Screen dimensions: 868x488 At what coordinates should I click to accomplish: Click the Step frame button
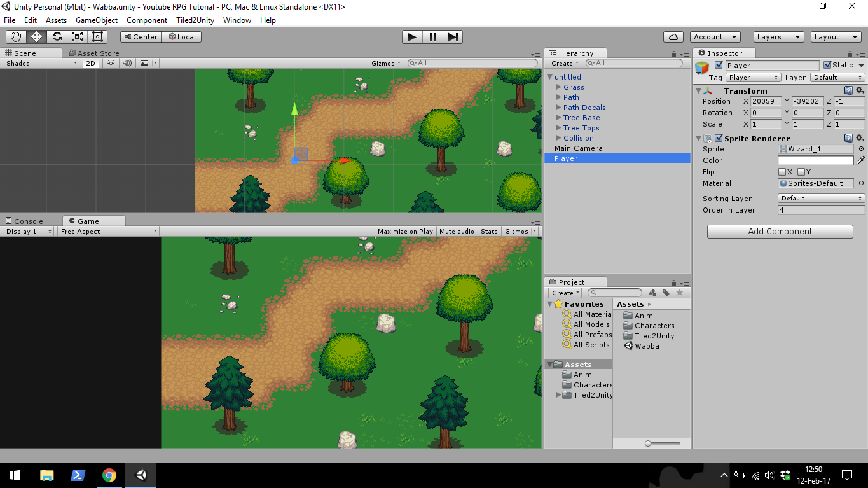453,37
